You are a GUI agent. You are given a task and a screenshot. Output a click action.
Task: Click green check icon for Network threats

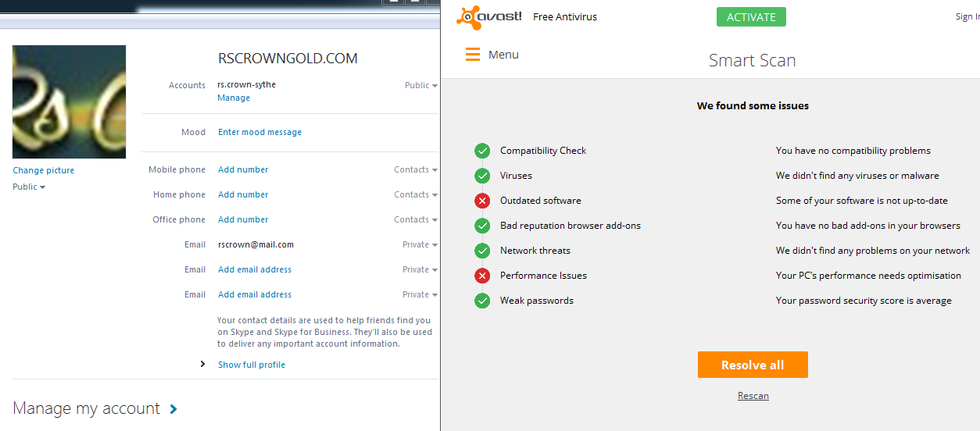[482, 251]
